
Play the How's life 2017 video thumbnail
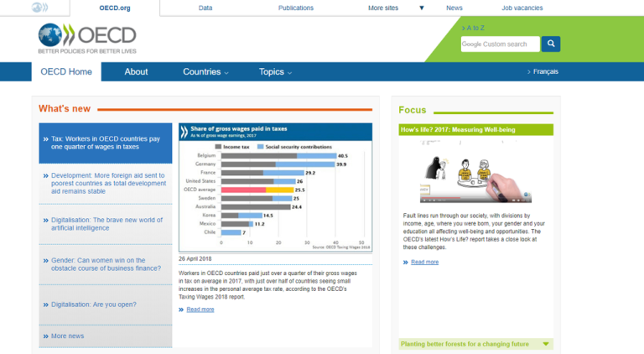tap(475, 171)
